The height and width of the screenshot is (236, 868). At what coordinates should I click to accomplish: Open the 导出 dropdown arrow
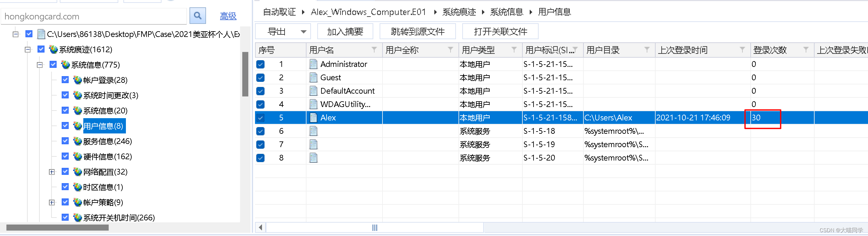[x=303, y=32]
